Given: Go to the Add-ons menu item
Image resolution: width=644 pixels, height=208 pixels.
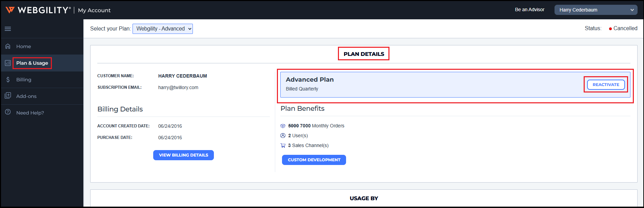Looking at the screenshot, I should [26, 96].
